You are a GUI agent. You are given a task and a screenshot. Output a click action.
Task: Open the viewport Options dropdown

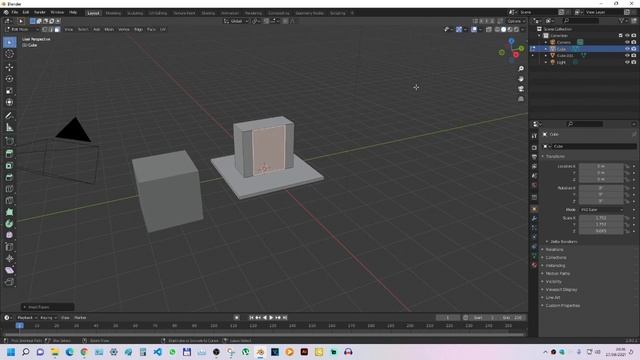[x=516, y=21]
